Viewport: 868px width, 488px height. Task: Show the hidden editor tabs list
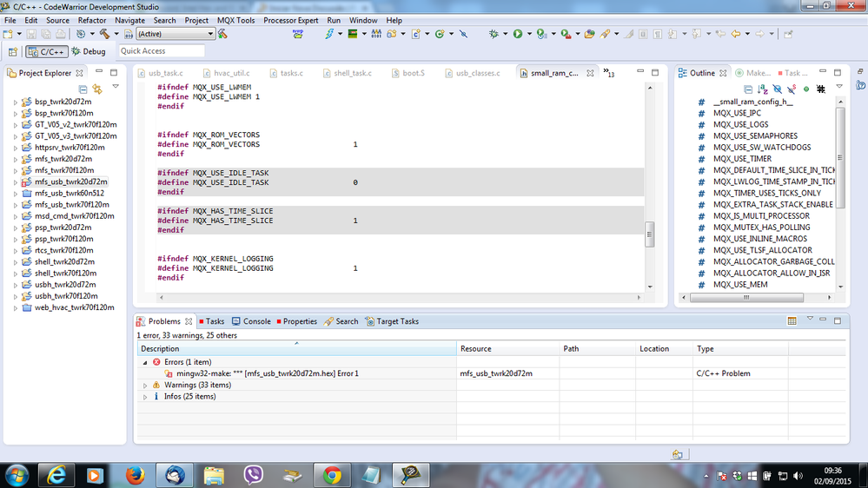click(x=609, y=72)
